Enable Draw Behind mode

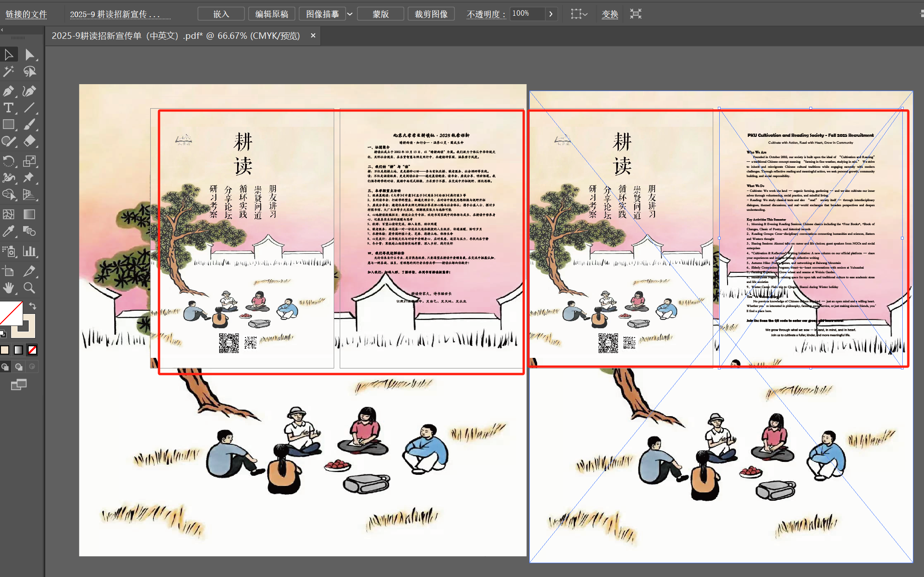19,367
